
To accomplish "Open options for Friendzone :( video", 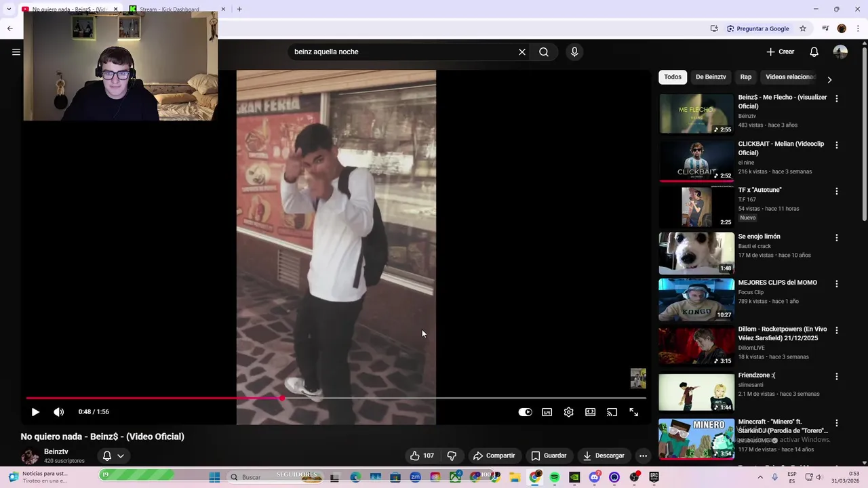I will coord(836,376).
